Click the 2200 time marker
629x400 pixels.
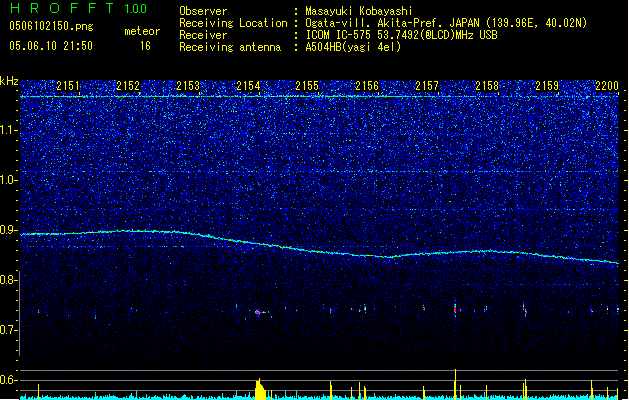coord(607,86)
